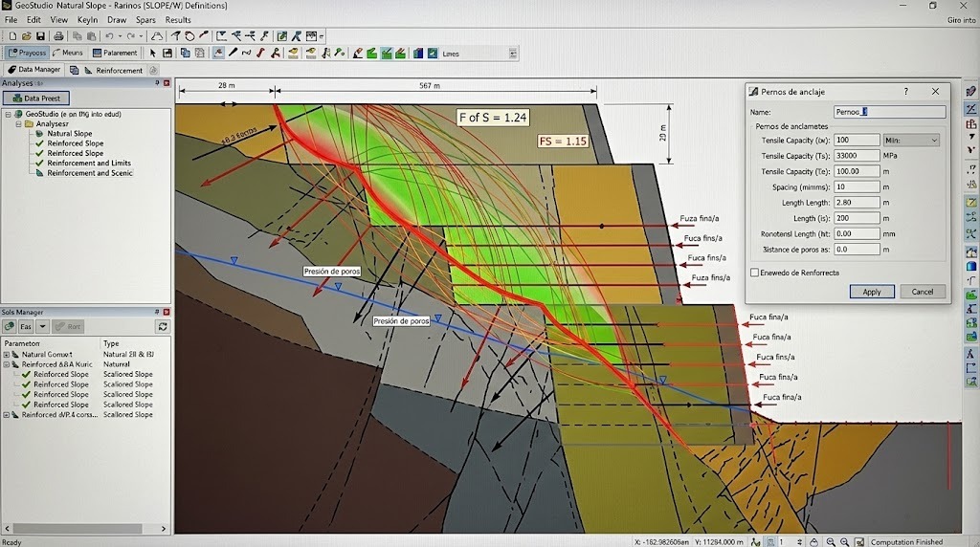Open the Draw menu

117,20
